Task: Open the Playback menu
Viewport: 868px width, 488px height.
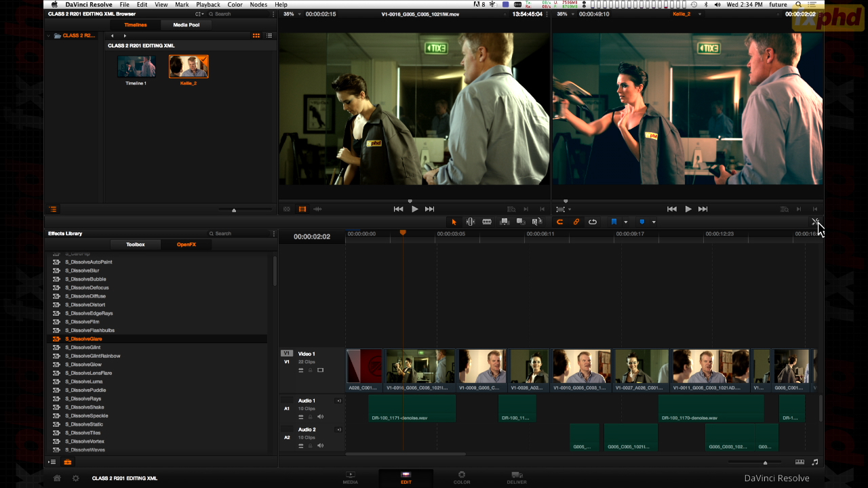Action: (x=208, y=5)
